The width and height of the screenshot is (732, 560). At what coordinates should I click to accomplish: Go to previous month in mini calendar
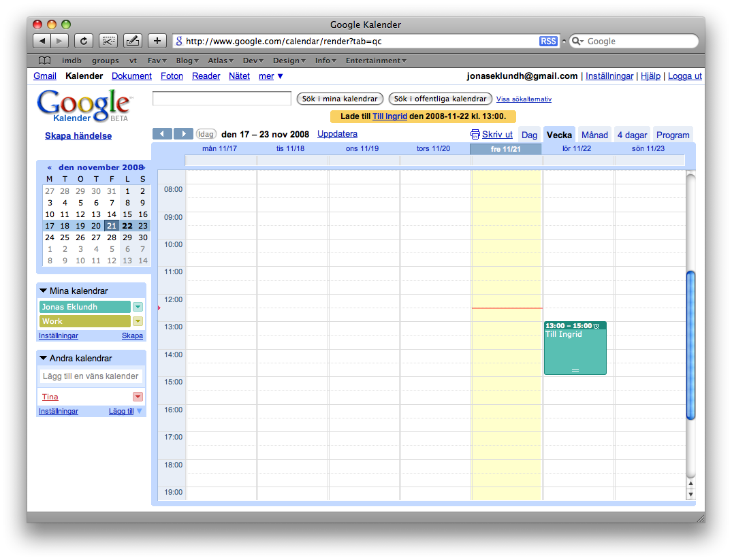click(50, 167)
